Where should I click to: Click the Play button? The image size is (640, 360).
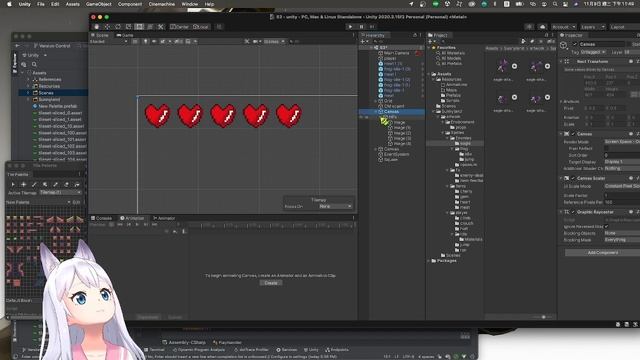[350, 27]
